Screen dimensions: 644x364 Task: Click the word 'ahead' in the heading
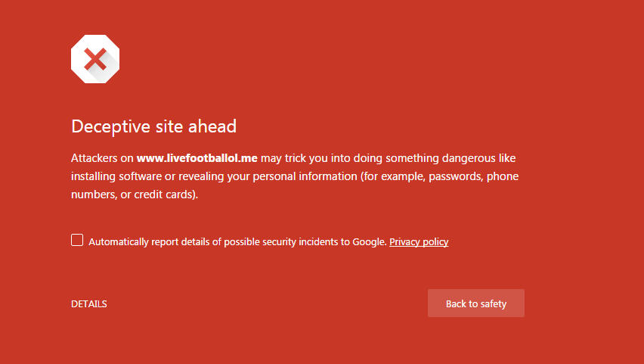pos(212,126)
